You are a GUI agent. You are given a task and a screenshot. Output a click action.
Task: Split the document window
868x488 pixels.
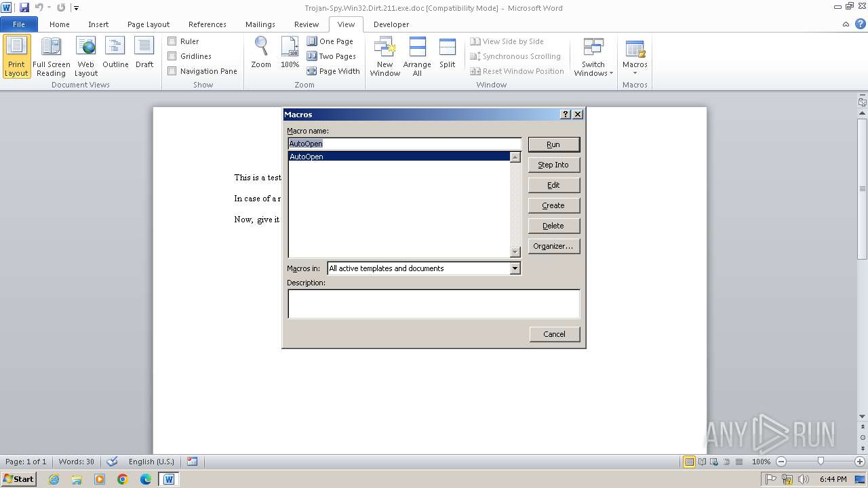447,53
